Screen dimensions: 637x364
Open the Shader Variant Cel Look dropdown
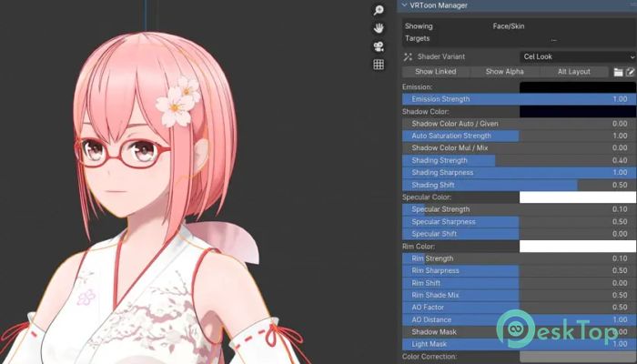(578, 56)
